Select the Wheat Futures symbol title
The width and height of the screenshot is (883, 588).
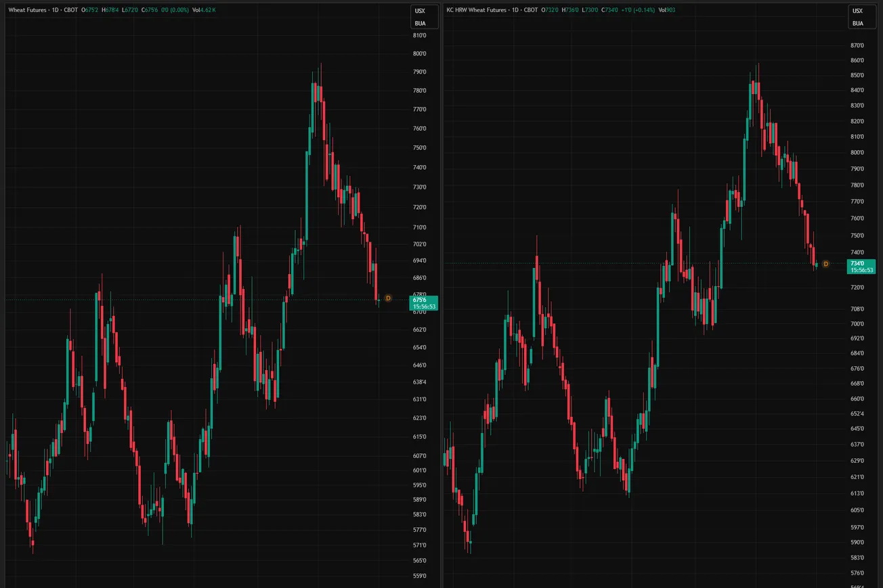coord(28,10)
